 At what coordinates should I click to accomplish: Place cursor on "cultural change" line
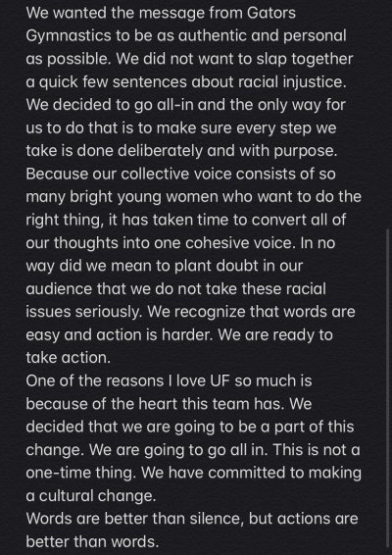click(x=90, y=496)
